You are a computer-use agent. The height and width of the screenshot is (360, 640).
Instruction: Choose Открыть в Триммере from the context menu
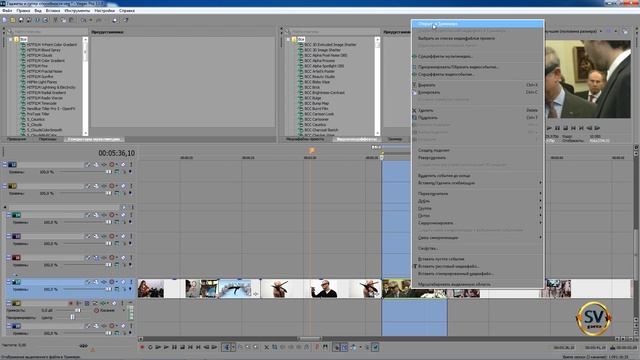point(478,24)
